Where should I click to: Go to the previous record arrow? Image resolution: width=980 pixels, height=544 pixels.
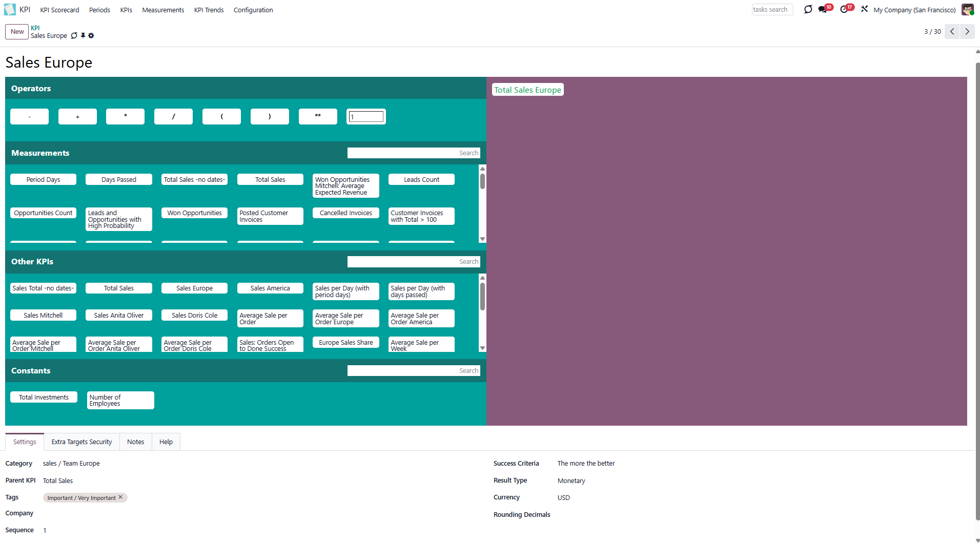pos(952,32)
